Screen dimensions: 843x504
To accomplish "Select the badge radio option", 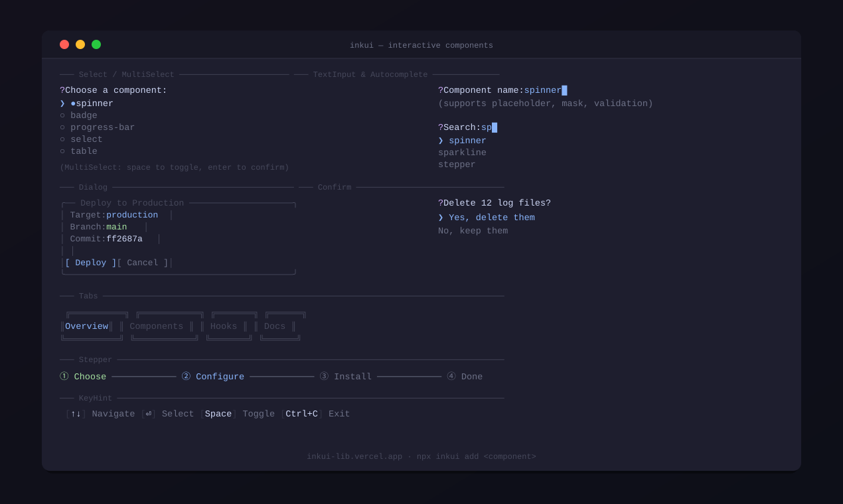I will coord(78,116).
